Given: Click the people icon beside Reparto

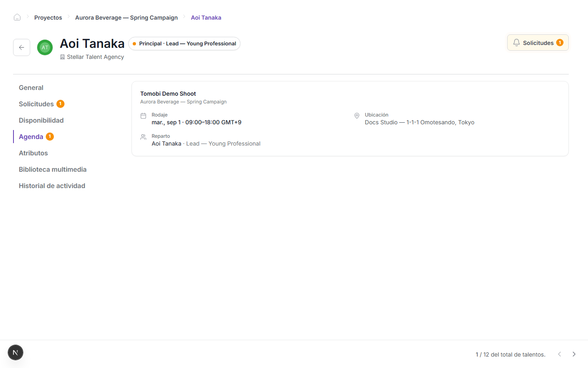Looking at the screenshot, I should point(143,137).
